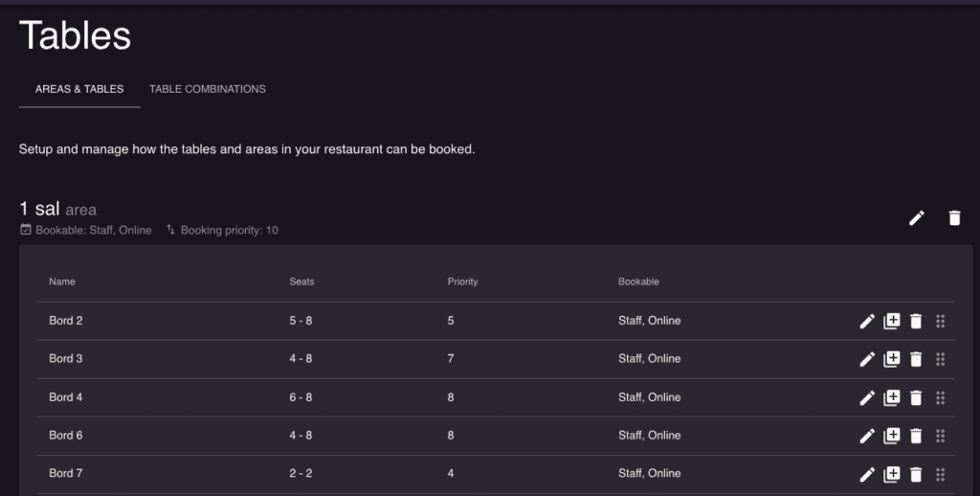Delete table Bord 6
The width and height of the screenshot is (980, 496).
[x=916, y=436]
